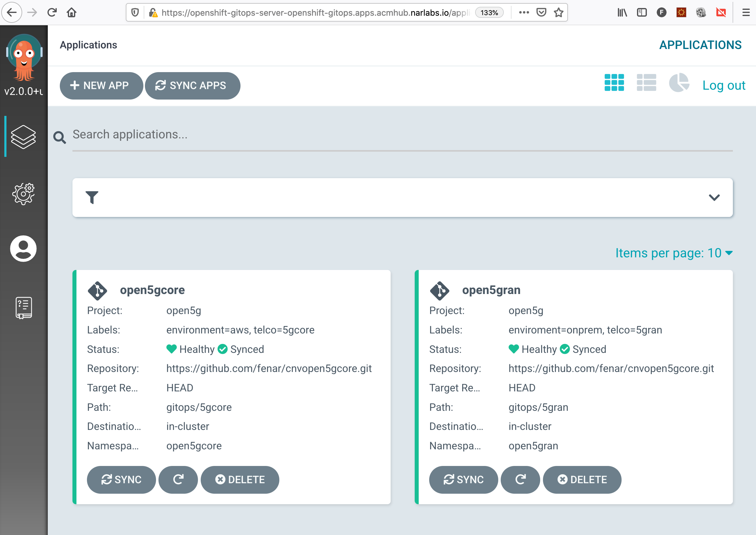Open the open5gcore application title
756x535 pixels.
(152, 290)
